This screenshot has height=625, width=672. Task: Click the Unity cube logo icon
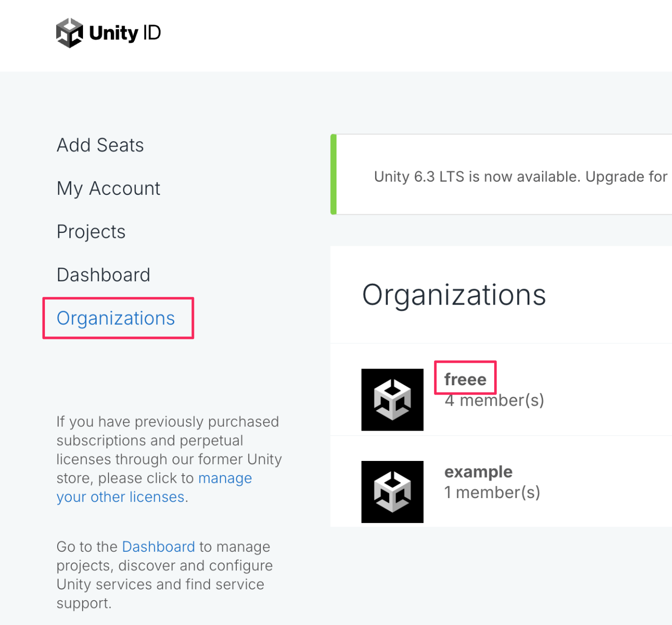69,33
